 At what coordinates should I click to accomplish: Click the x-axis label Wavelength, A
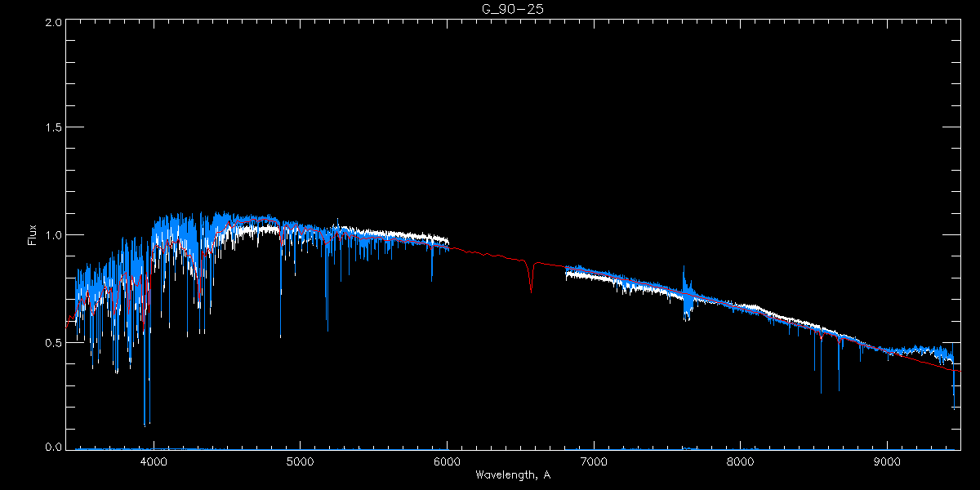tap(513, 474)
